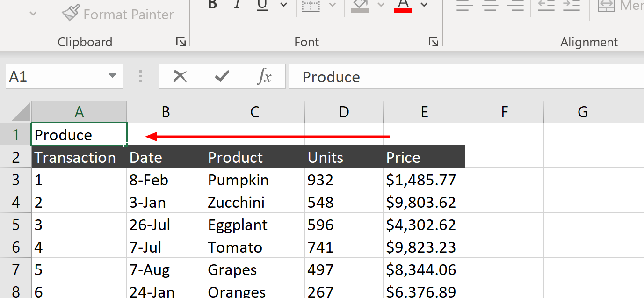Confirm entry with the Enter checkmark
This screenshot has height=298, width=644.
click(x=222, y=76)
